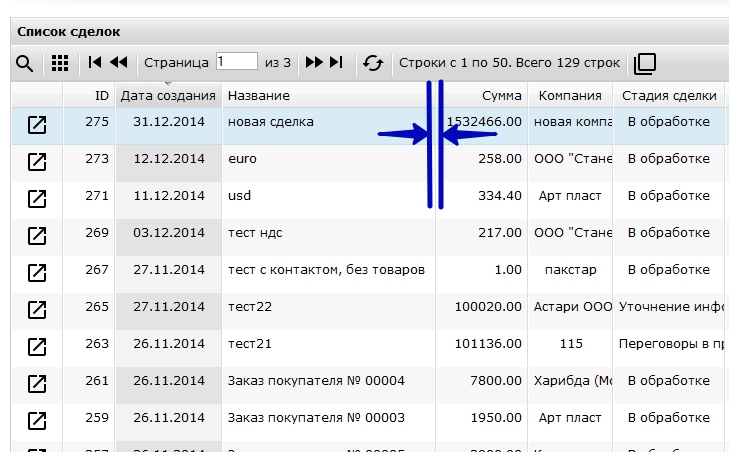Open deal 273 using its open icon
Image resolution: width=729 pixels, height=452 pixels.
[37, 160]
